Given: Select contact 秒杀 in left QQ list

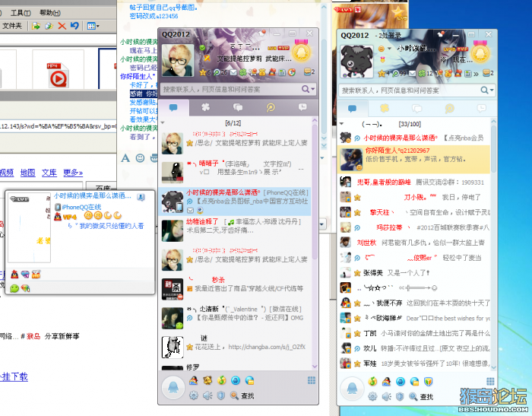Looking at the screenshot, I should (235, 289).
